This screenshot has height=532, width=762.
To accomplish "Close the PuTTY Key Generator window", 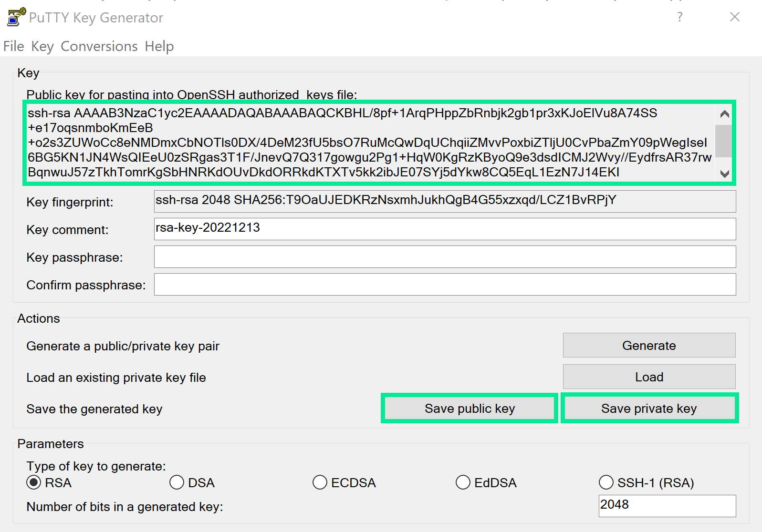I will pyautogui.click(x=735, y=17).
